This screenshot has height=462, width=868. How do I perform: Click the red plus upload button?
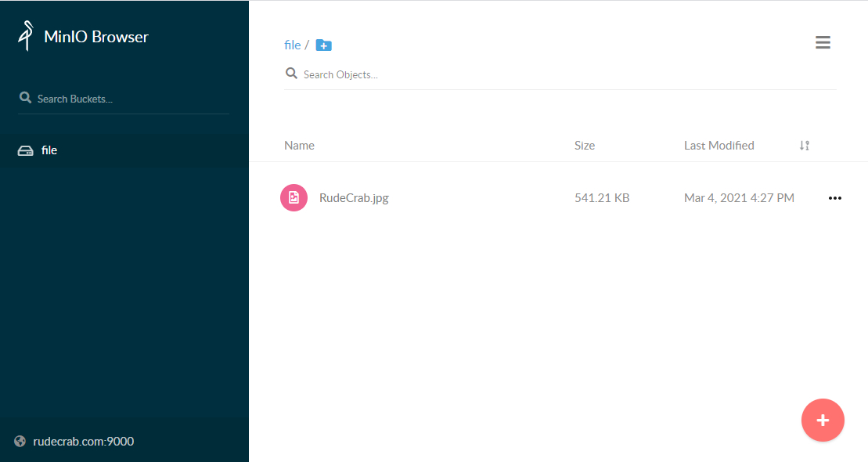[823, 420]
